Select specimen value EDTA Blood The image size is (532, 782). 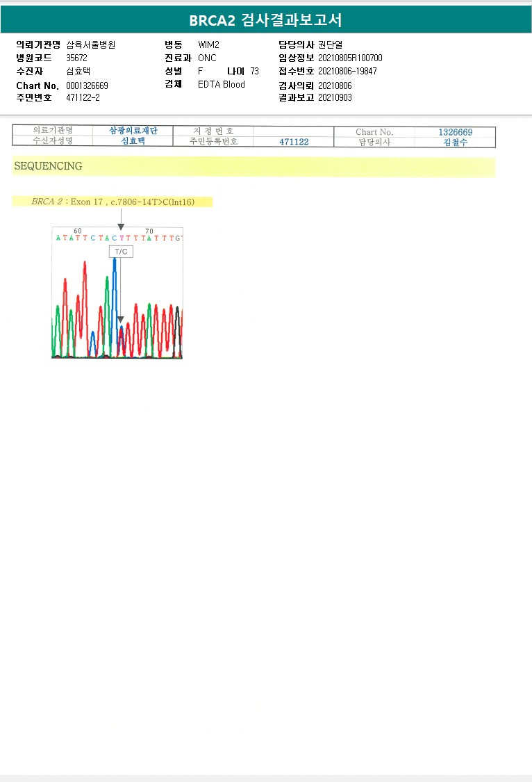click(222, 84)
